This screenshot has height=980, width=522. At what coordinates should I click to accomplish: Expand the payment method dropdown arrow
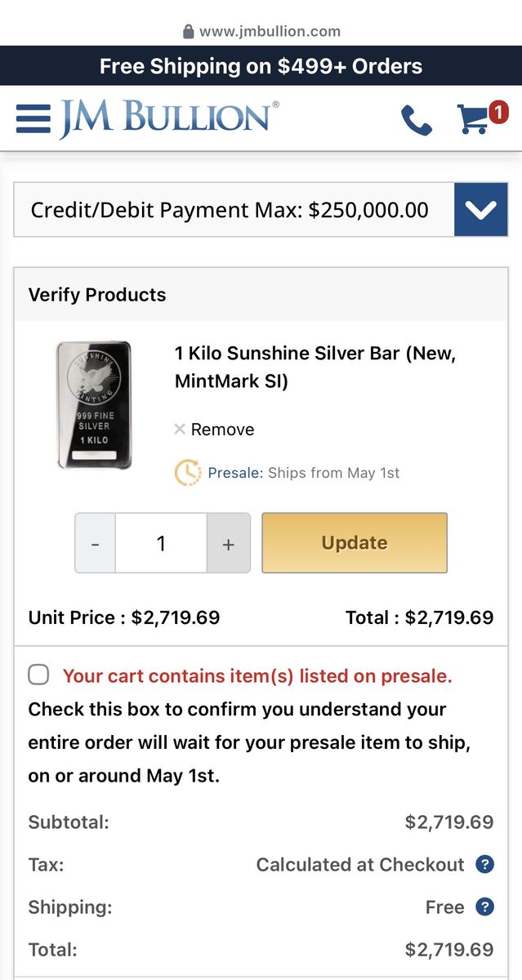tap(480, 210)
